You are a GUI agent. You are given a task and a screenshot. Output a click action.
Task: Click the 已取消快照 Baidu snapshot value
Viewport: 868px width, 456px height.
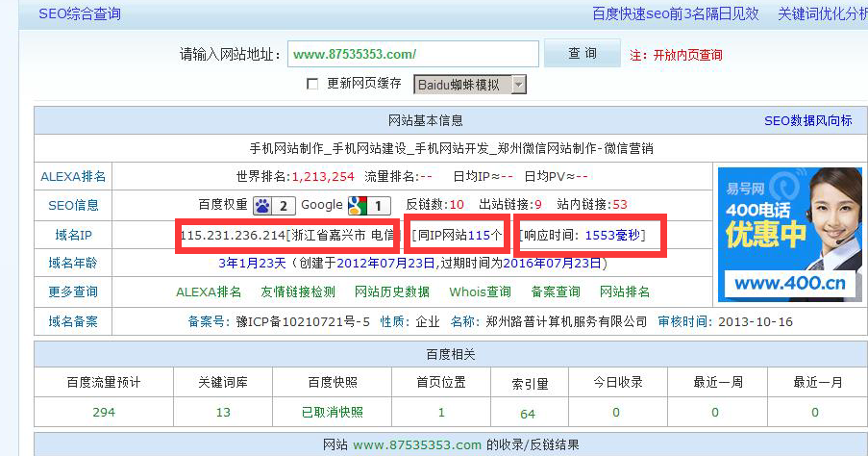pyautogui.click(x=332, y=412)
